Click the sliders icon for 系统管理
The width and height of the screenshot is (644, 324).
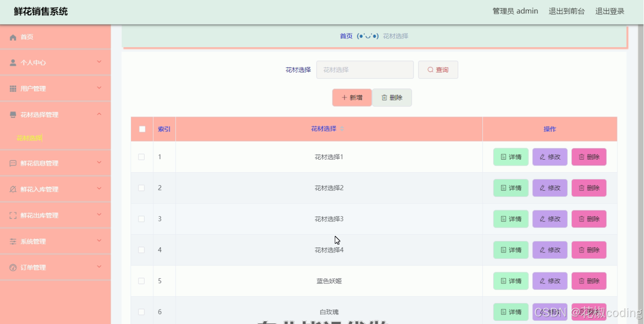[13, 242]
